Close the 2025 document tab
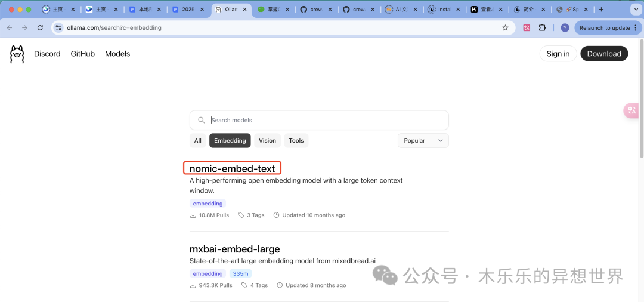The width and height of the screenshot is (644, 302). 202,10
